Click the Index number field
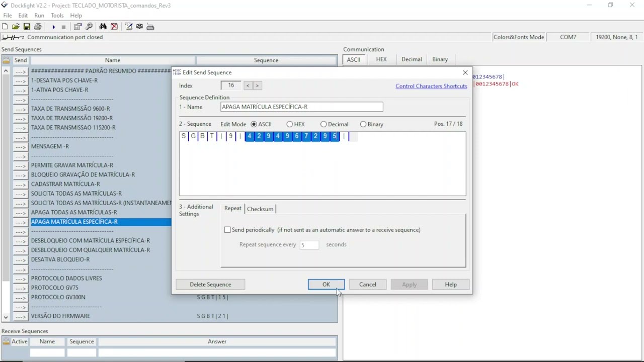This screenshot has width=644, height=362. click(x=231, y=85)
